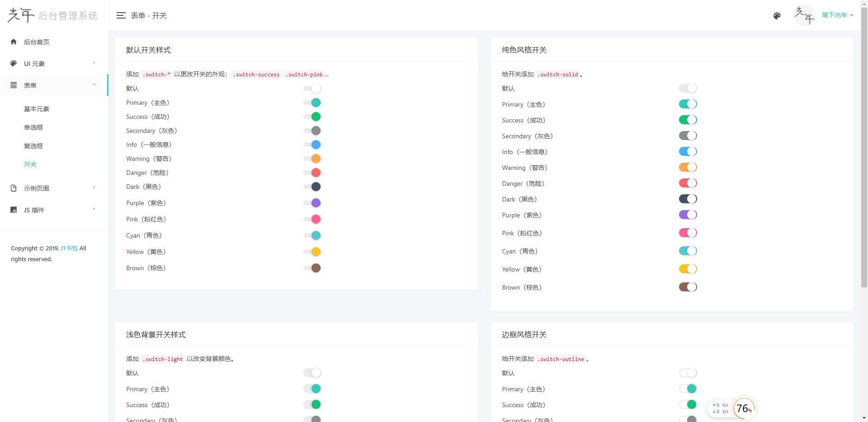This screenshot has width=868, height=422.
Task: Toggle the default-style Danger (危险) switch
Action: (x=312, y=173)
